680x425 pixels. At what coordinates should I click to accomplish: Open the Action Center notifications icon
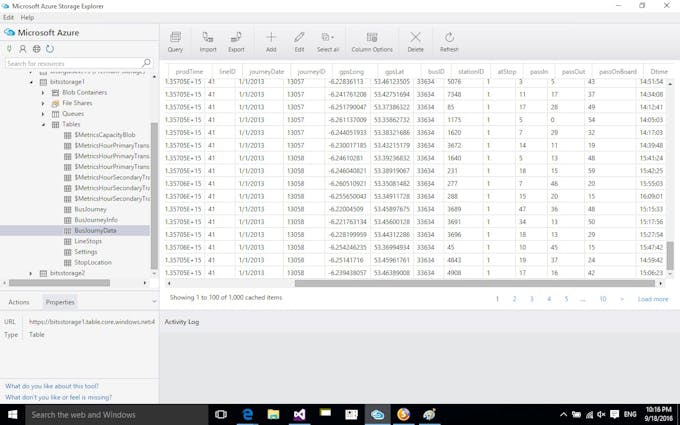pyautogui.click(x=615, y=415)
